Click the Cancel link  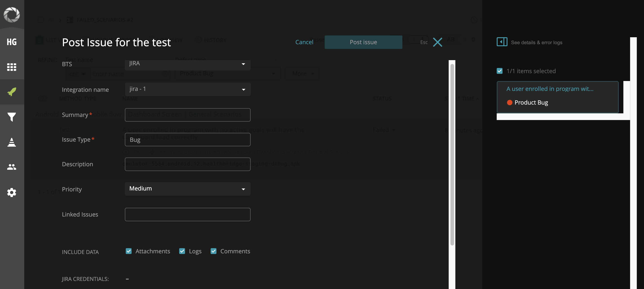click(304, 42)
